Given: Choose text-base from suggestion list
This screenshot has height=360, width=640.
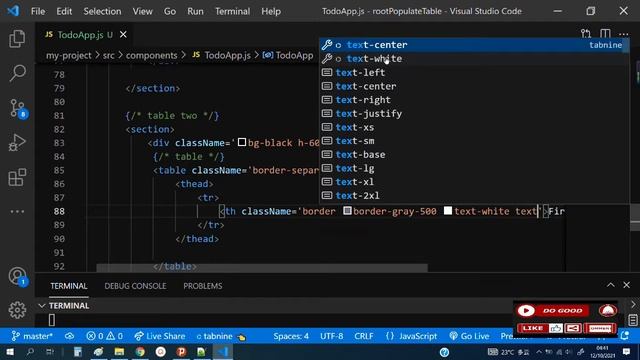Looking at the screenshot, I should [x=473, y=155].
